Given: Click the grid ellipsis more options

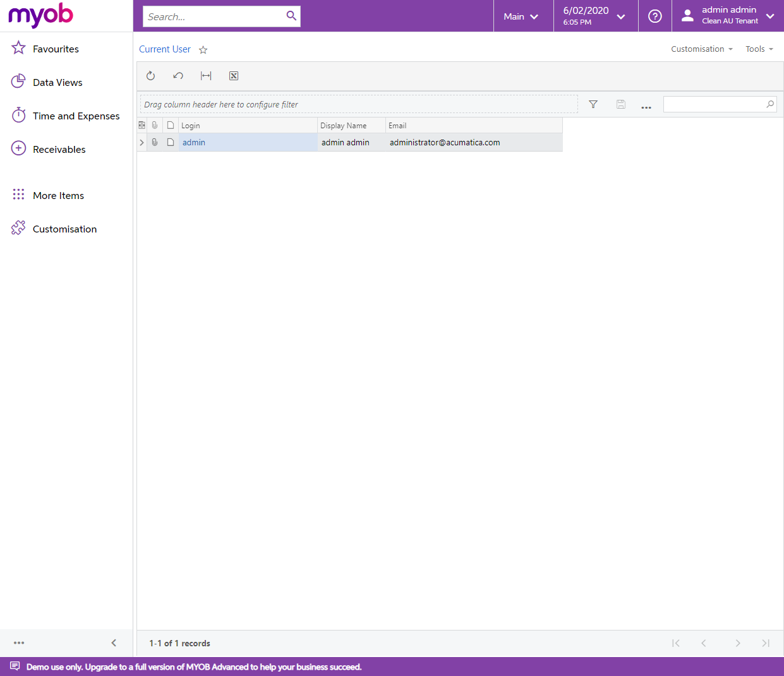Looking at the screenshot, I should (646, 107).
